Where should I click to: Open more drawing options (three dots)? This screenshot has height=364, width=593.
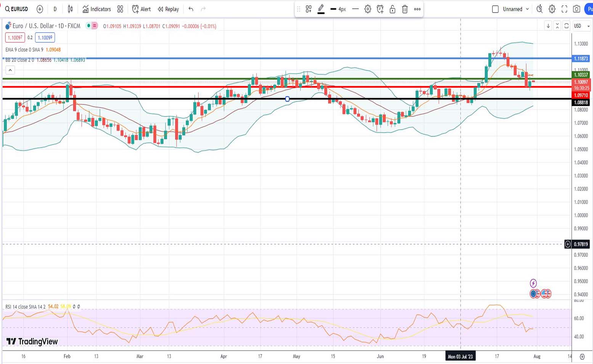417,9
